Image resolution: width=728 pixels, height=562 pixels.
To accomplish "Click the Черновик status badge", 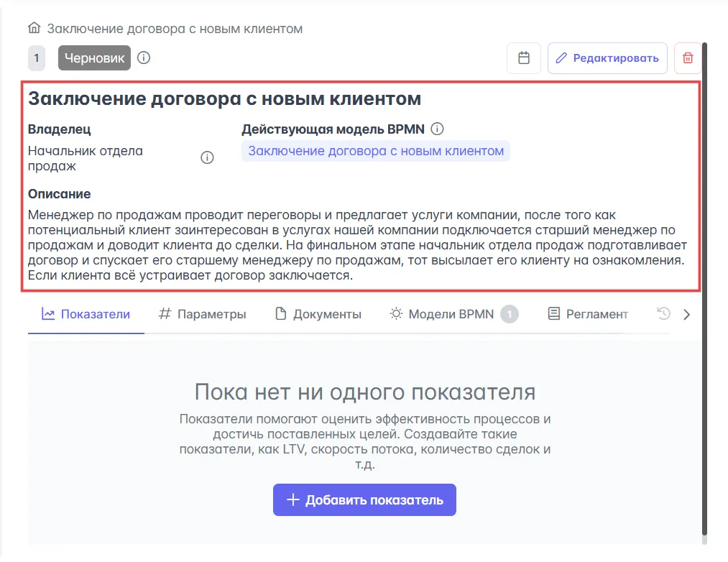I will coord(94,58).
